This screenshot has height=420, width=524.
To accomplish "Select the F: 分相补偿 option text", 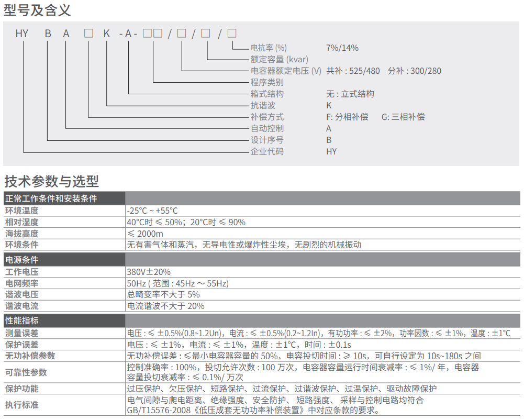I will tap(347, 117).
